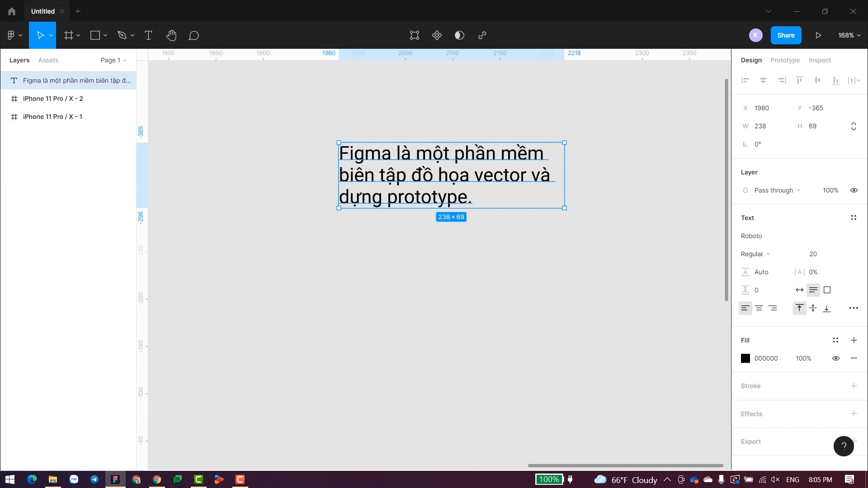Open the zoom level 168% dropdown
Image resolution: width=868 pixels, height=488 pixels.
tap(849, 35)
